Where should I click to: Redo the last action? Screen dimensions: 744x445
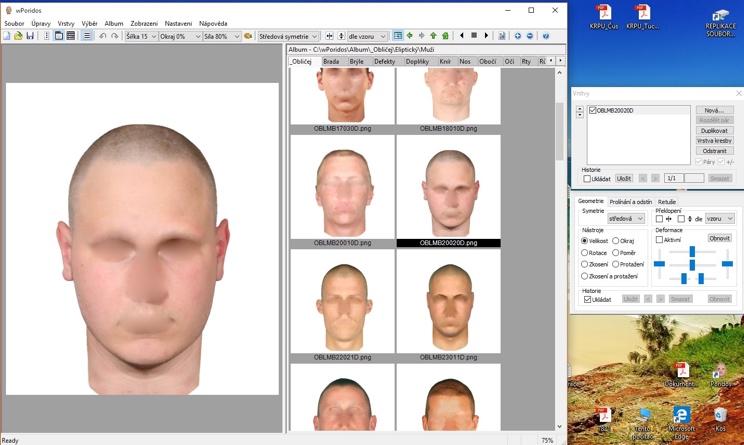(114, 36)
